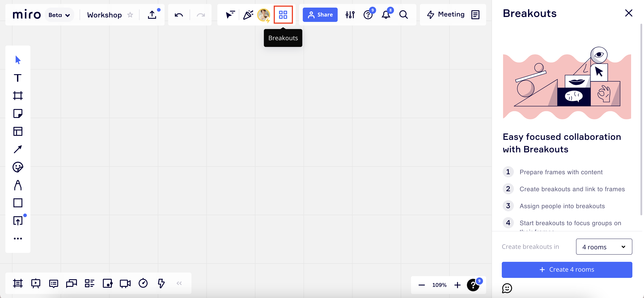Choose the Pen drawing tool
Viewport: 644px width, 298px height.
click(18, 185)
